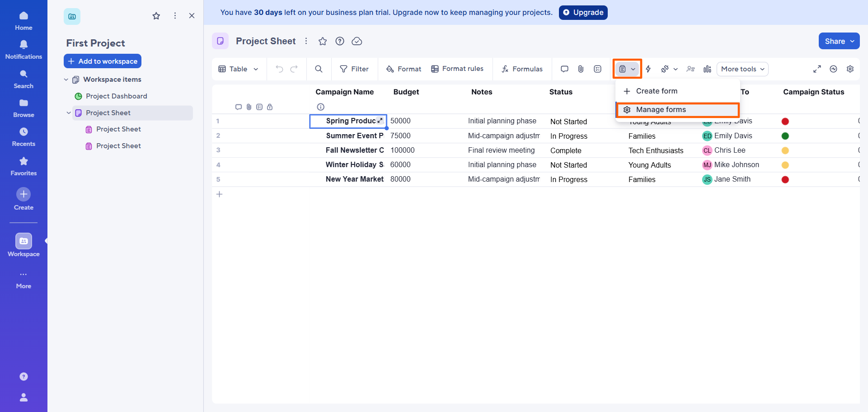The height and width of the screenshot is (412, 868).
Task: Expand sheet to full screen
Action: pos(817,69)
